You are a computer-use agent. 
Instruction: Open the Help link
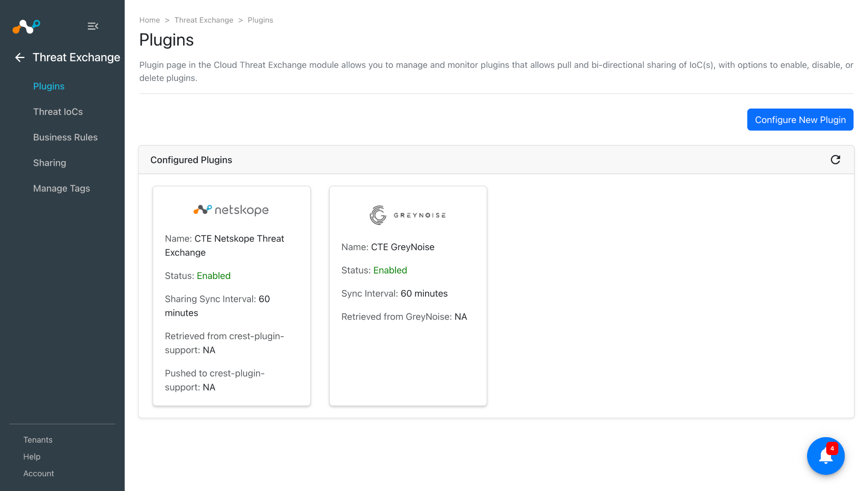click(32, 457)
